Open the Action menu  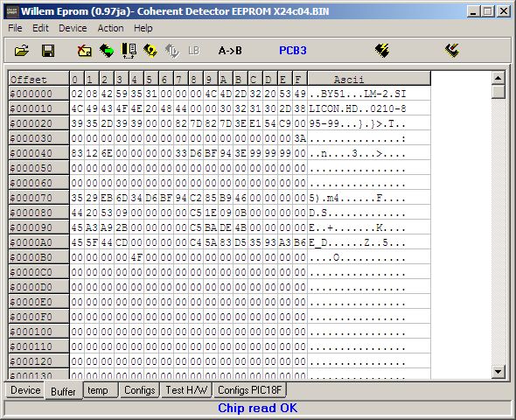[x=110, y=28]
